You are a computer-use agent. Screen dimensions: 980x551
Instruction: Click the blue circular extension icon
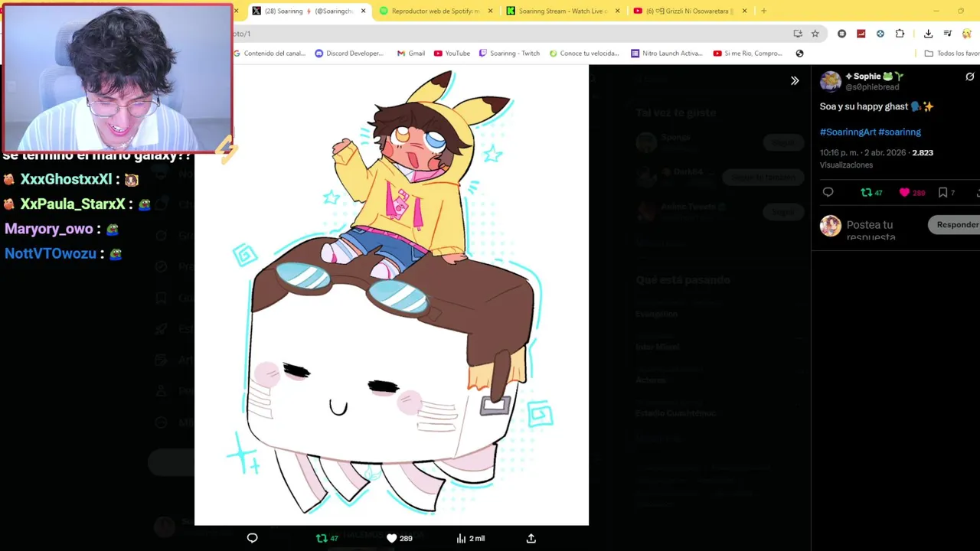(x=880, y=34)
